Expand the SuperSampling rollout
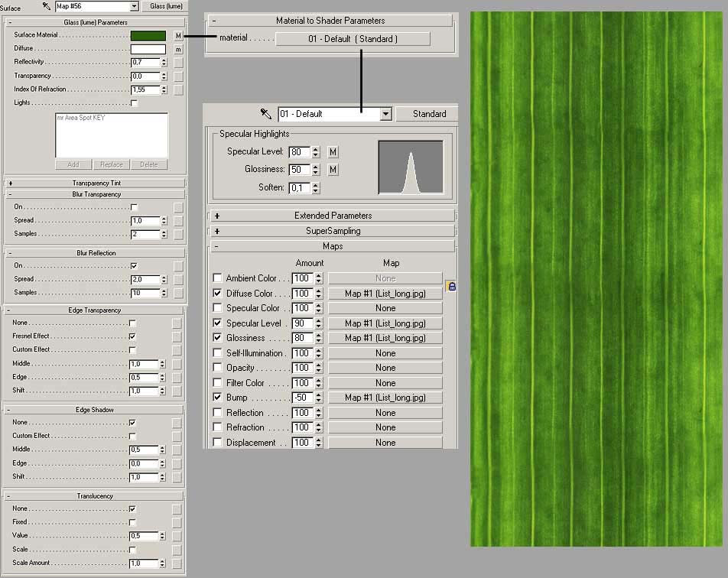Screen dimensions: 728x578 point(331,231)
